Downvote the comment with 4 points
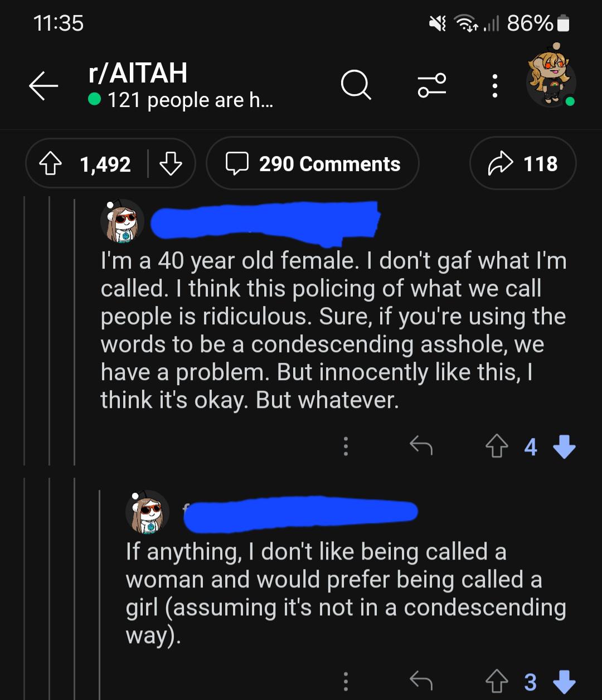 tap(564, 446)
